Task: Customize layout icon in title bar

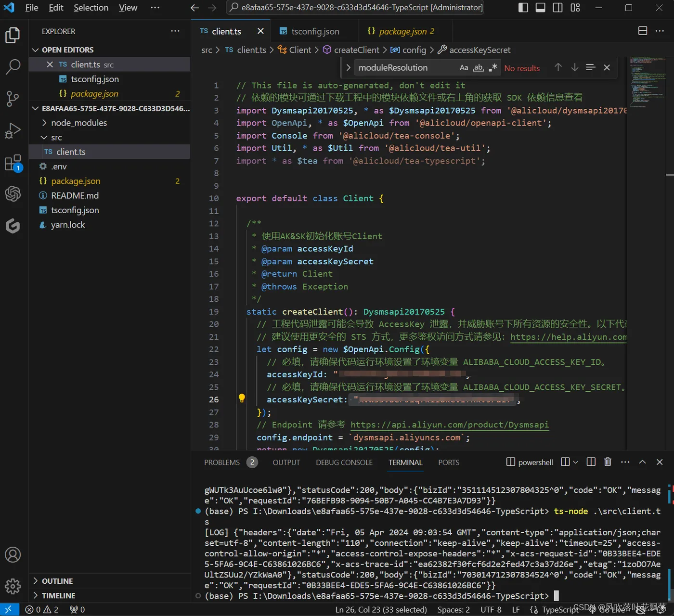Action: pos(575,8)
